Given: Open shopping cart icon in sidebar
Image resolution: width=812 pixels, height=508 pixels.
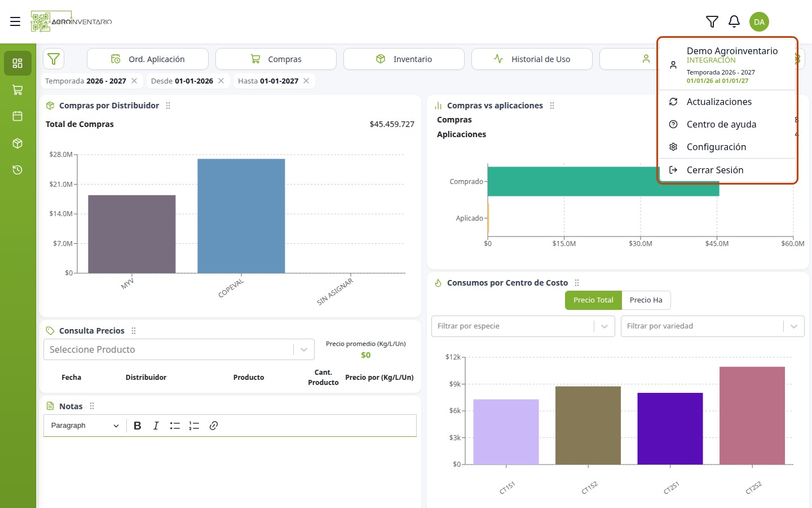Looking at the screenshot, I should 17,90.
